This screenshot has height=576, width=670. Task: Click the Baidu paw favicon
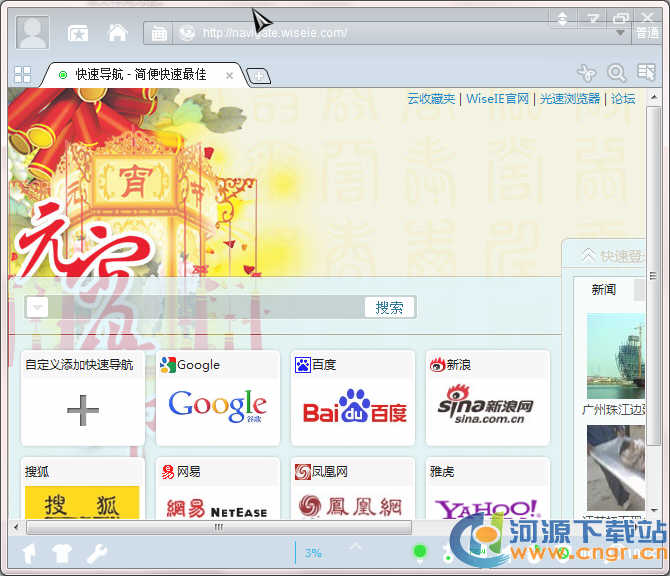[x=303, y=365]
